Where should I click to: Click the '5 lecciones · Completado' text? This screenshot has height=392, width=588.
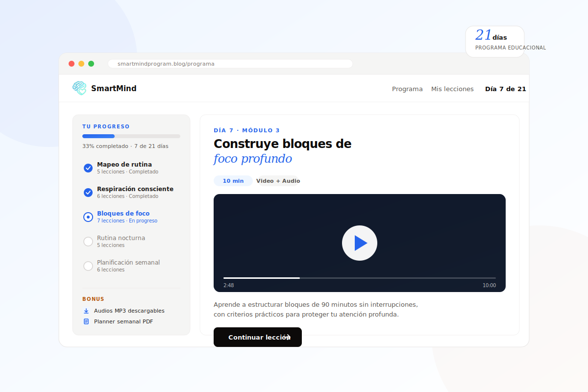point(127,172)
